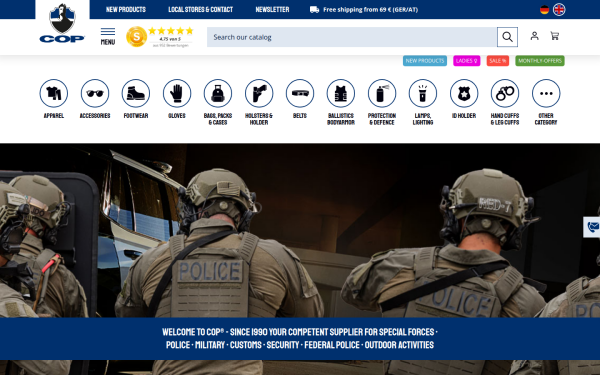Screen dimensions: 600x375
Task: Click the Ladies tag button
Action: coord(466,60)
